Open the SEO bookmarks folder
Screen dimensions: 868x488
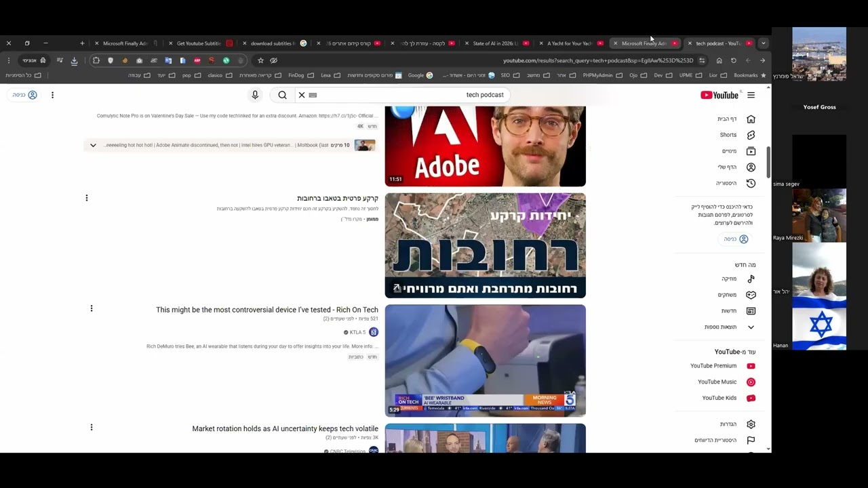pyautogui.click(x=510, y=75)
